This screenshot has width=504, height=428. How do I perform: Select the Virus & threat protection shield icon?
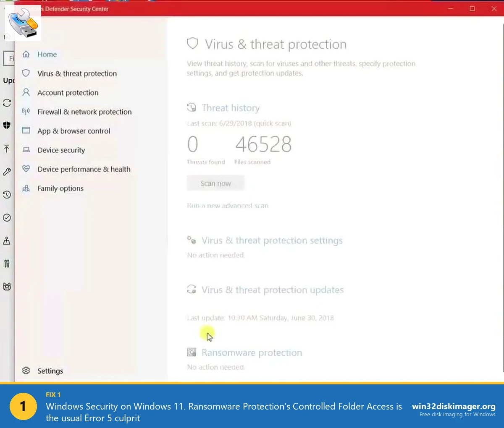(26, 73)
